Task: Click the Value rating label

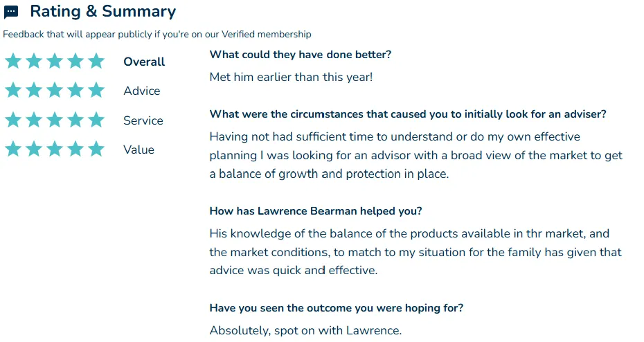Action: 138,150
